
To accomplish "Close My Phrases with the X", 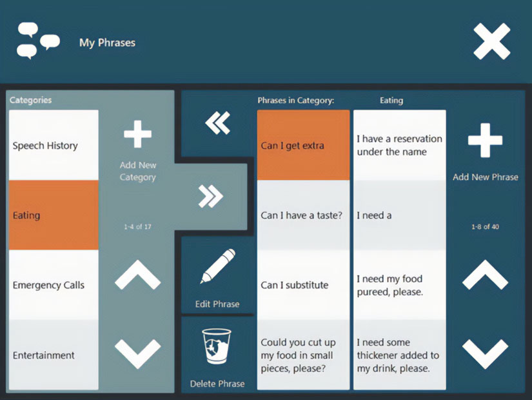I will coord(491,41).
